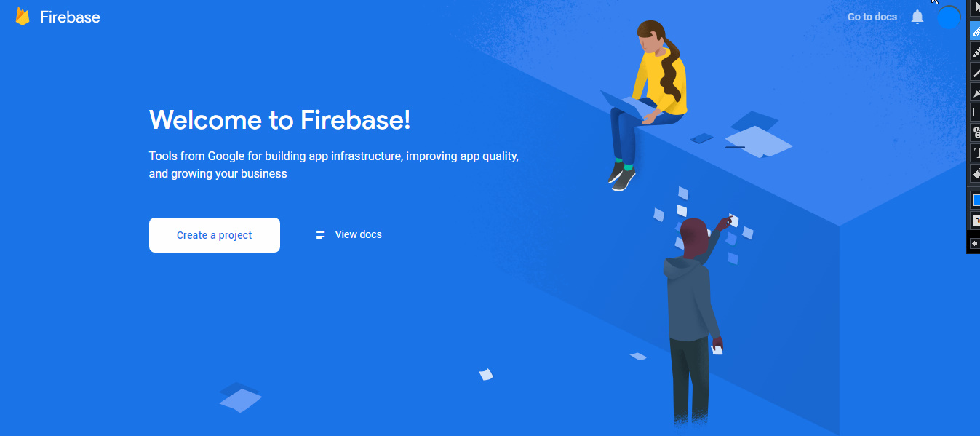This screenshot has width=980, height=436.
Task: Click the Go to docs link
Action: 872,17
